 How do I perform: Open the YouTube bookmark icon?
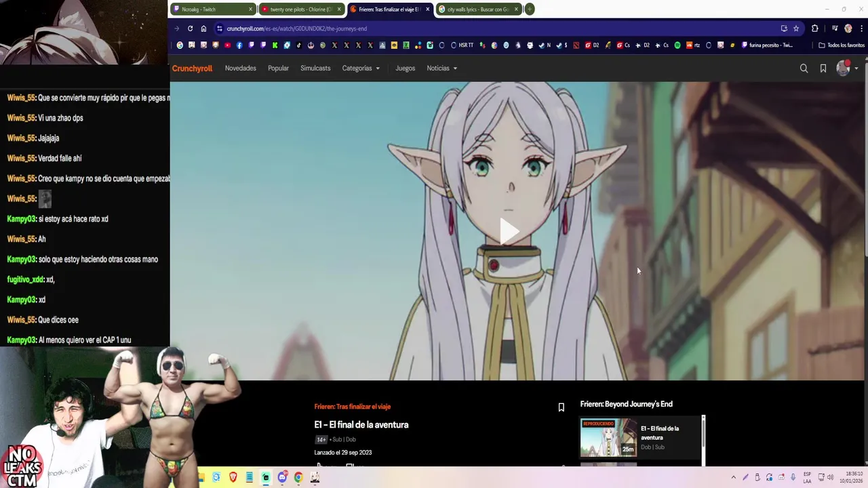[x=227, y=45]
